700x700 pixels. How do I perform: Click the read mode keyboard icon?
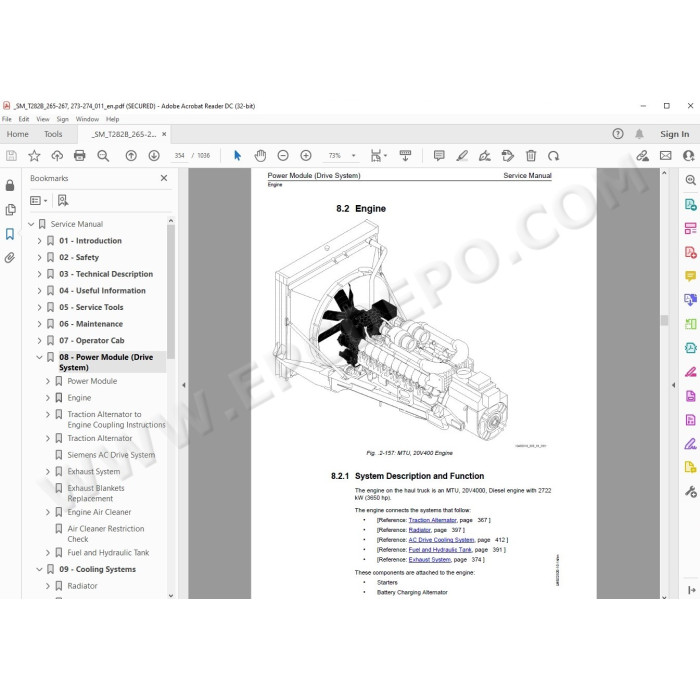405,155
